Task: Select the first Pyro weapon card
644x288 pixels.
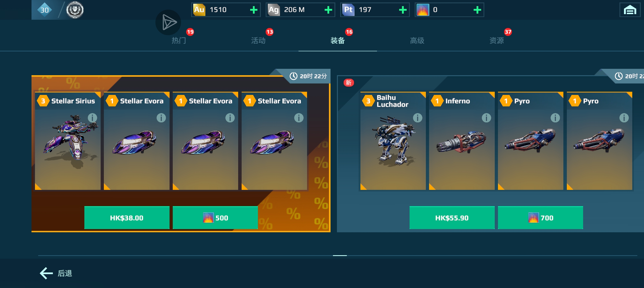Action: coord(531,141)
